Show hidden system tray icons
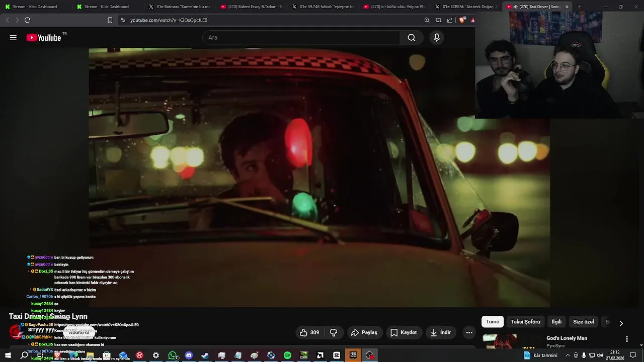644x362 pixels. [568, 355]
